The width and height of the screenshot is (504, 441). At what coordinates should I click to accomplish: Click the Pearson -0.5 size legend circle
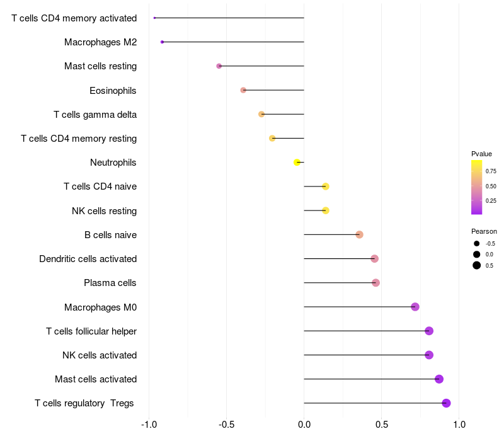tap(476, 244)
